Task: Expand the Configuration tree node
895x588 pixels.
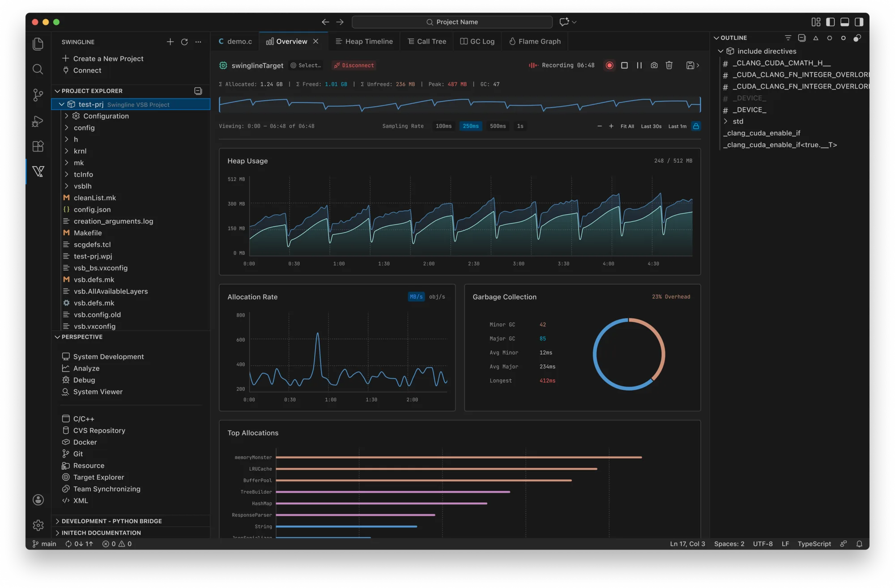Action: coord(67,116)
